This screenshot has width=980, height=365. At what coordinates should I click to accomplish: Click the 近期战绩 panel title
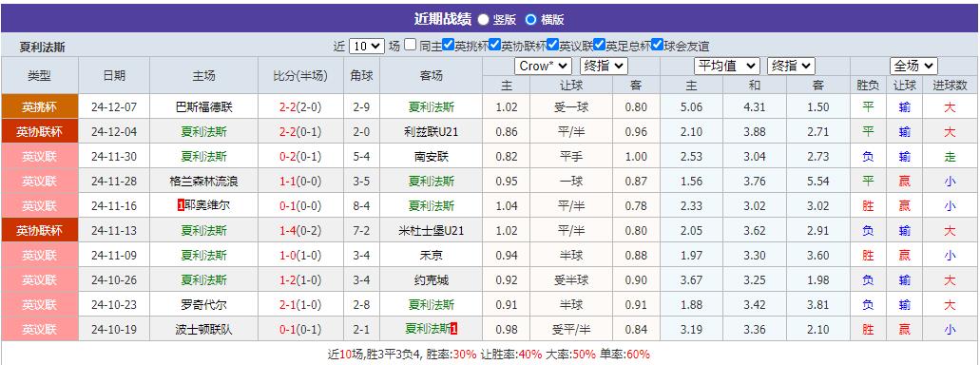(443, 19)
